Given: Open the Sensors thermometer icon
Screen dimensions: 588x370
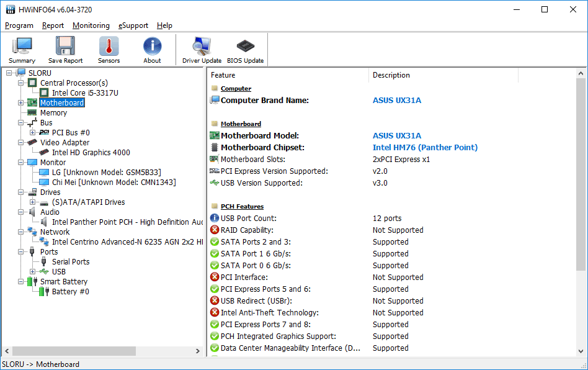Looking at the screenshot, I should coord(109,50).
